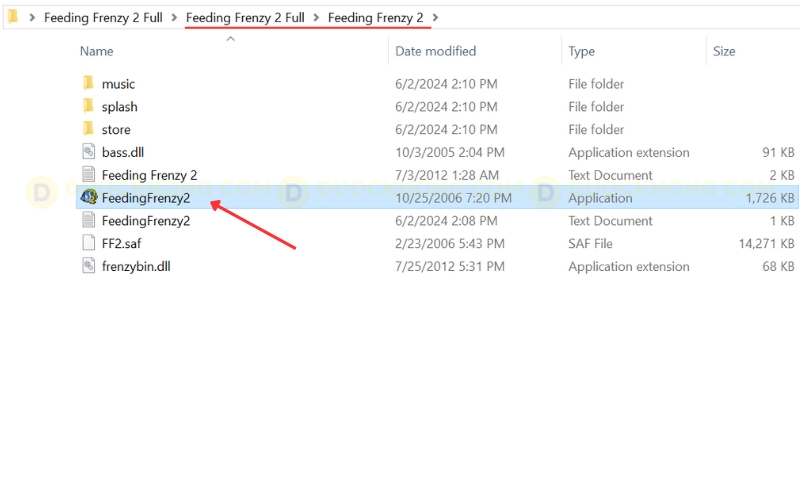
Task: Open the chevron before first Feeding Frenzy 2 Full
Action: click(x=32, y=18)
